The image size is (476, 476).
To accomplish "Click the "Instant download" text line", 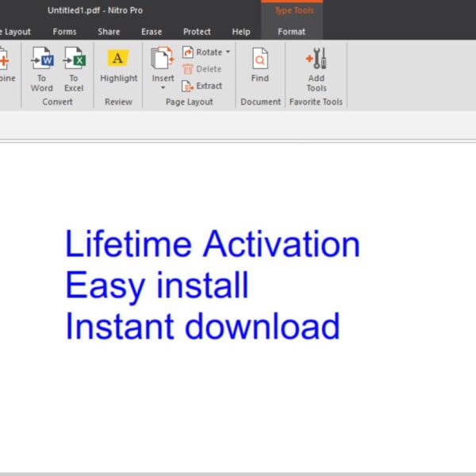I will tap(202, 327).
